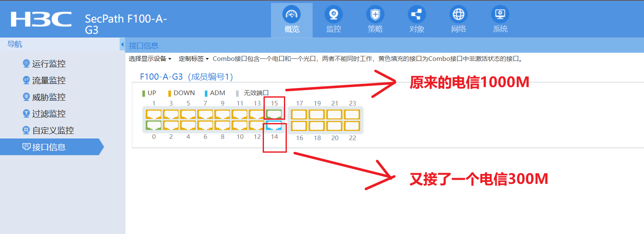Select the port 8 interface icon
644x234 pixels.
click(222, 125)
